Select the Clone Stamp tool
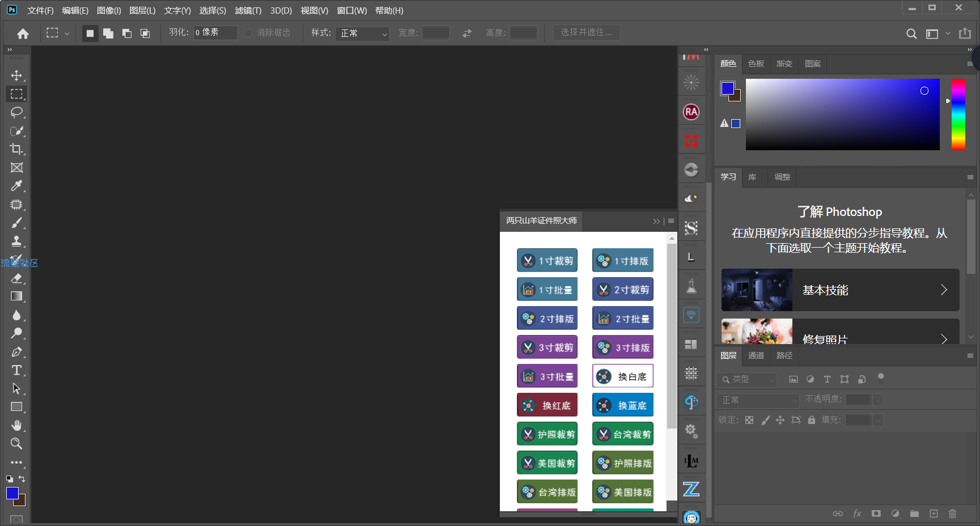 point(16,241)
